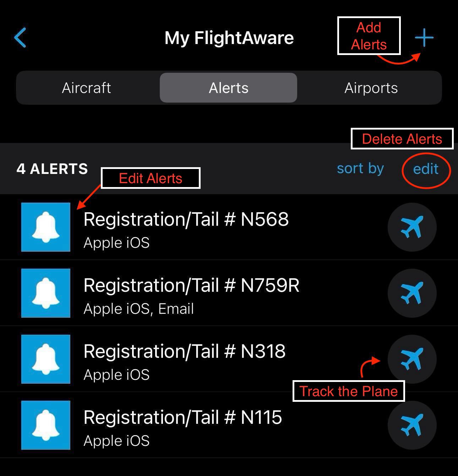Screen dimensions: 458x476
Task: Select the Alerts tab
Action: [228, 88]
